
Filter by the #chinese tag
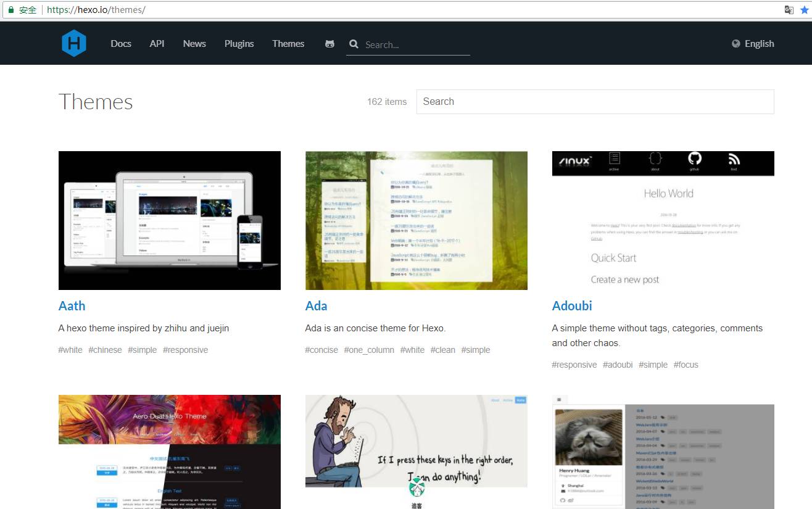[x=105, y=350]
